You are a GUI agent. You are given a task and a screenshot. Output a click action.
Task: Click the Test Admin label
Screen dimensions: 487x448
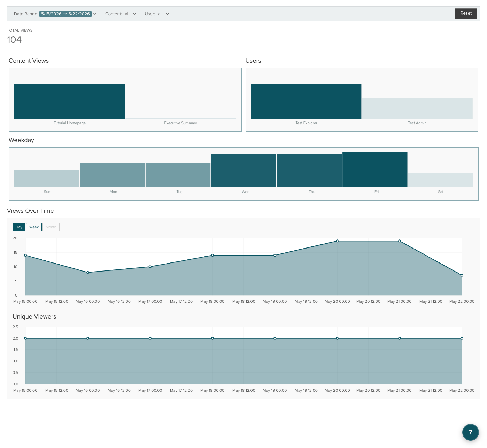pos(417,123)
